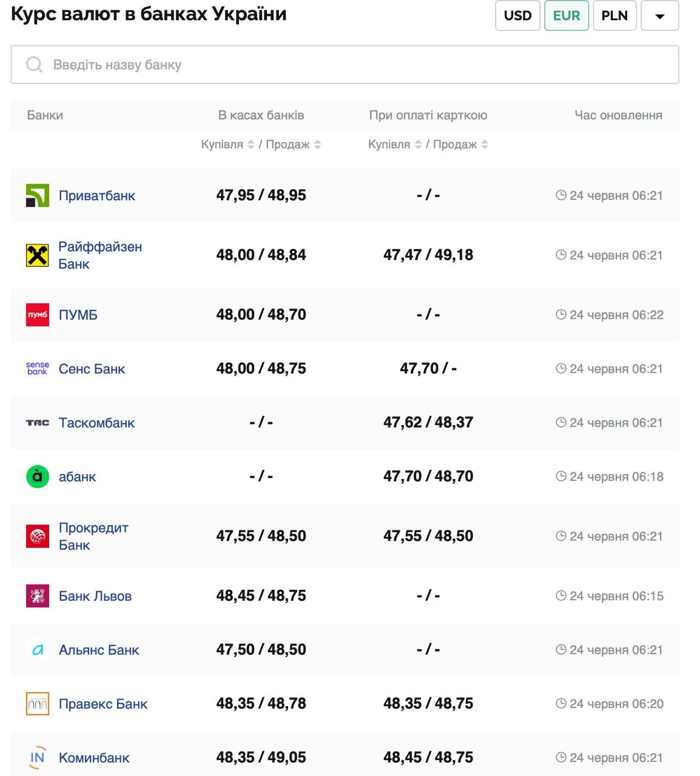This screenshot has height=776, width=700.
Task: Click the Правекс Банк orange logo
Action: [37, 704]
